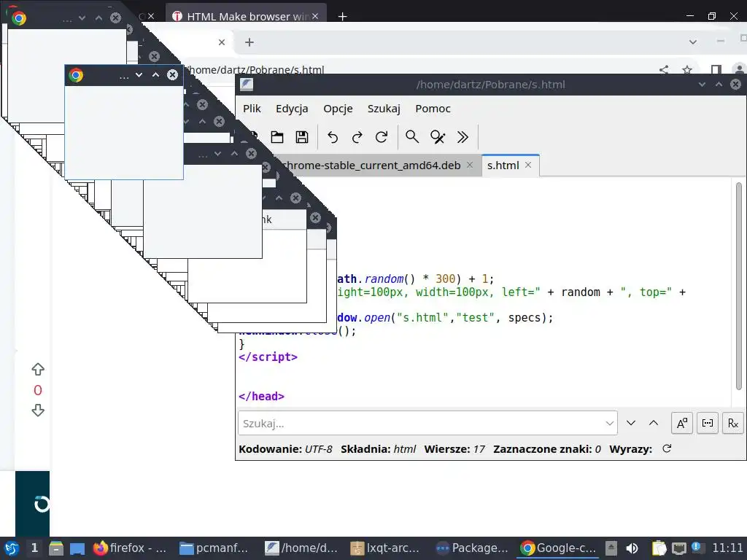Open the Chrome side panel icon
This screenshot has height=560, width=747.
[716, 71]
